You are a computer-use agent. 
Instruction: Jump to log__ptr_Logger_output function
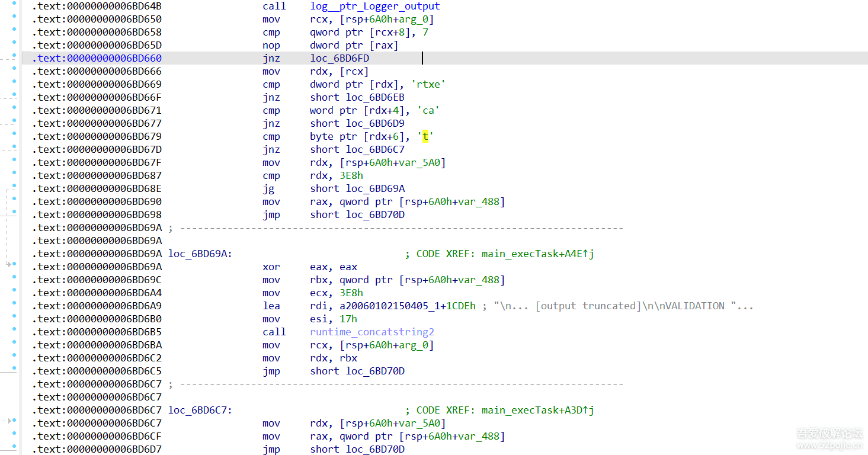[x=374, y=6]
